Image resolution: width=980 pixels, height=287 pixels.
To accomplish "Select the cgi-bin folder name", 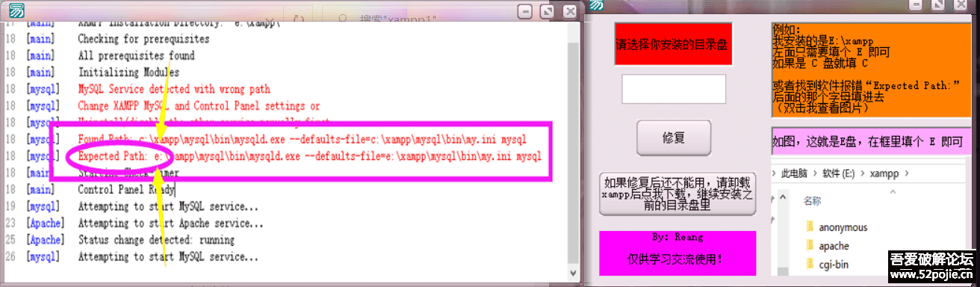I will point(834,264).
